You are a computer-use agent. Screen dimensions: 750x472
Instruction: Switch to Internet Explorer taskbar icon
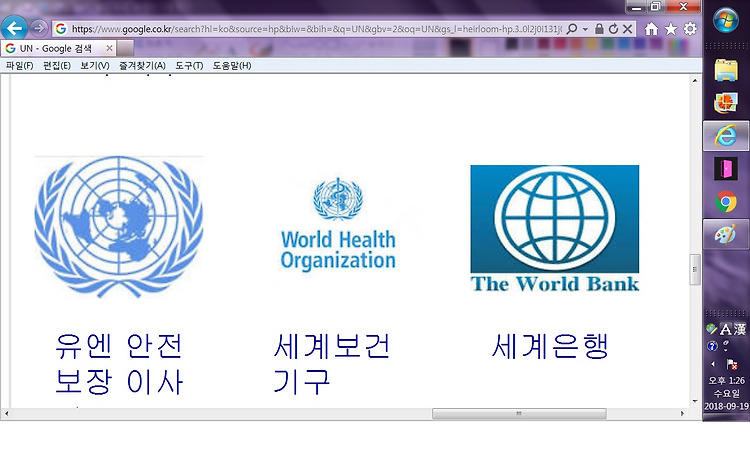(726, 136)
